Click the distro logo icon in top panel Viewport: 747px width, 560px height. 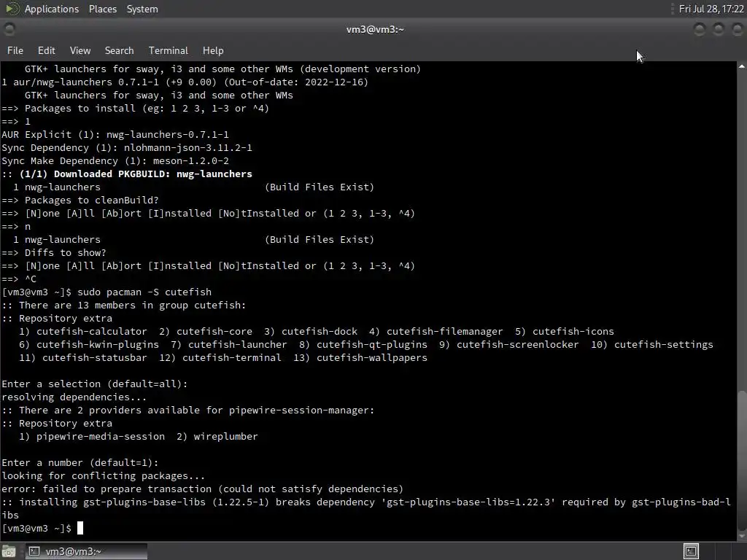(12, 9)
